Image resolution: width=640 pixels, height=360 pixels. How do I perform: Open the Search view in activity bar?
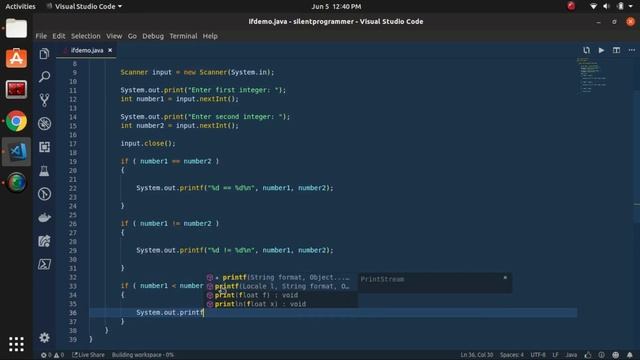[44, 77]
